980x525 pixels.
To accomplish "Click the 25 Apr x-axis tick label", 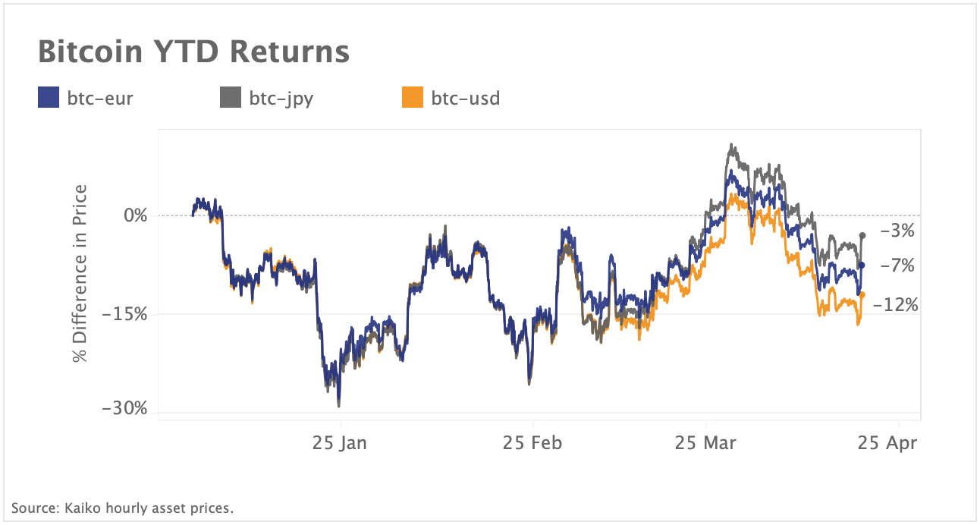I will coord(887,443).
